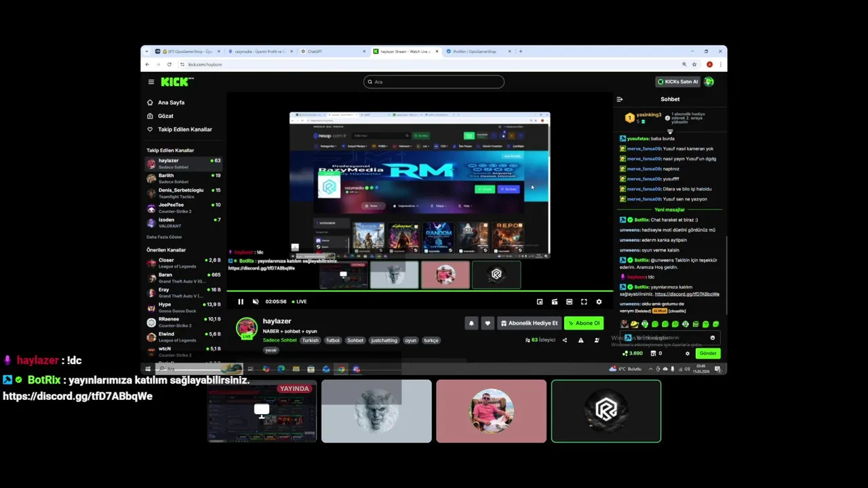Click the Kick search field 'Ara'
The image size is (868, 488).
click(434, 82)
